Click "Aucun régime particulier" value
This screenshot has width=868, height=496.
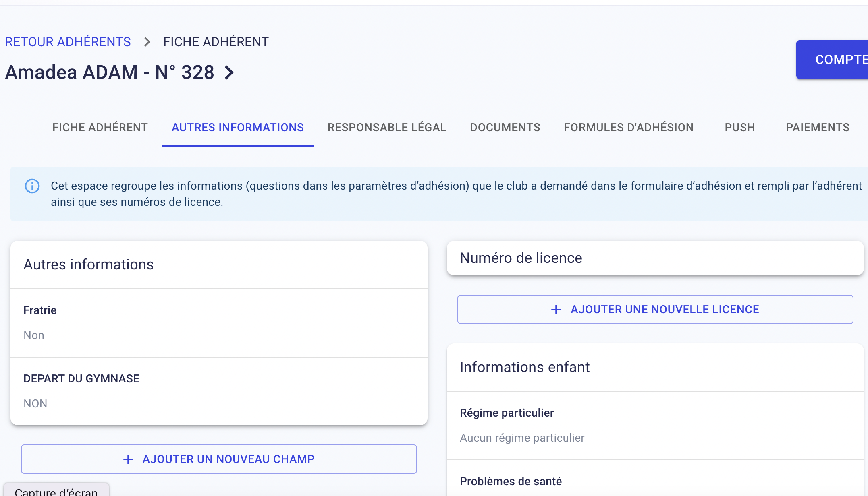pyautogui.click(x=522, y=438)
